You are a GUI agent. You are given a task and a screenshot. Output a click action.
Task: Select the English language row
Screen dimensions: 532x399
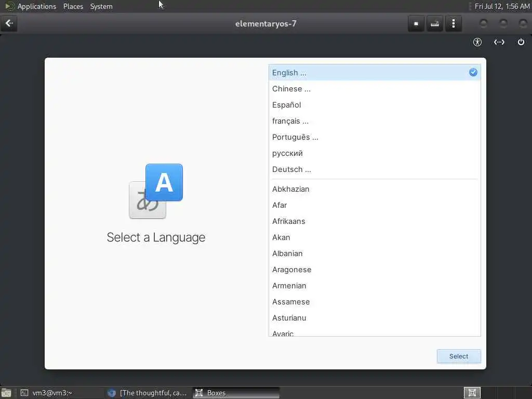375,73
